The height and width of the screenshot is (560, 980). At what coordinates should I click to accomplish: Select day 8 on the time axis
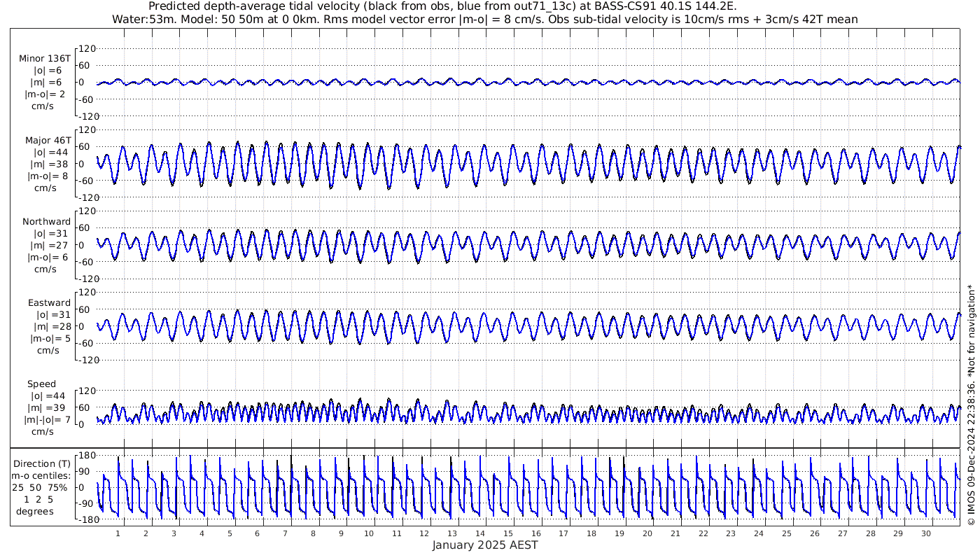pyautogui.click(x=313, y=533)
